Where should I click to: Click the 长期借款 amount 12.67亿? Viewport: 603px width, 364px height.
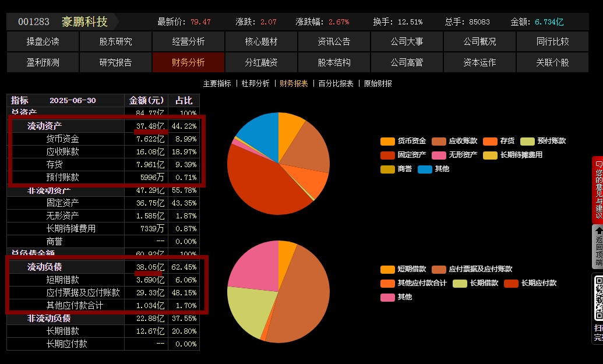click(150, 331)
